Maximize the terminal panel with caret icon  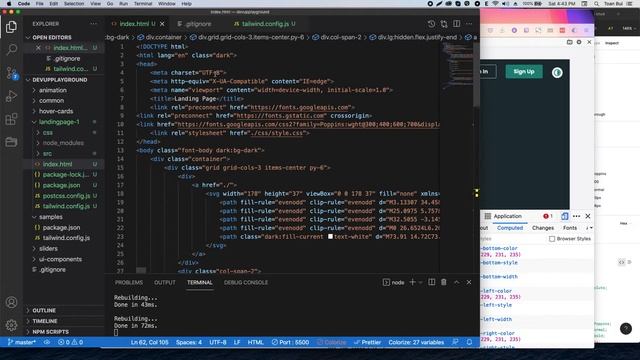click(x=456, y=282)
